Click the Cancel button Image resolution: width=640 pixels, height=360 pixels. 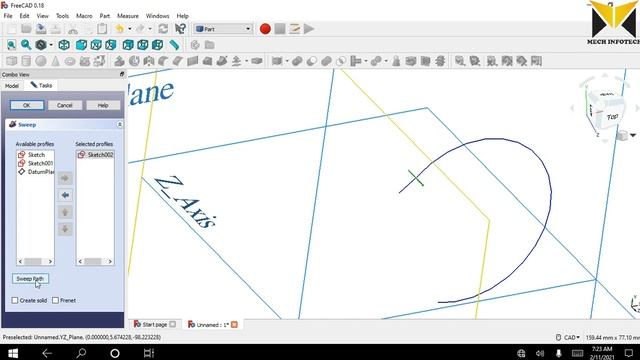64,105
